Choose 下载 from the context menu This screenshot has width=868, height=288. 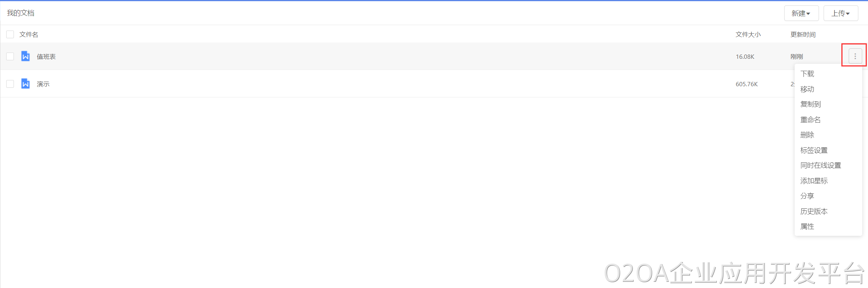pos(807,73)
